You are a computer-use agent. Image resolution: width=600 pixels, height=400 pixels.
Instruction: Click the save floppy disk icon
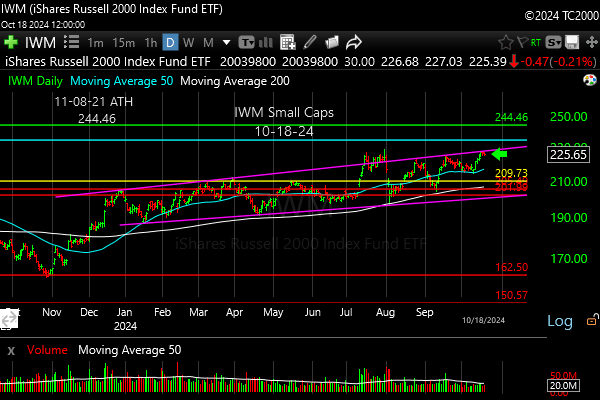[572, 42]
